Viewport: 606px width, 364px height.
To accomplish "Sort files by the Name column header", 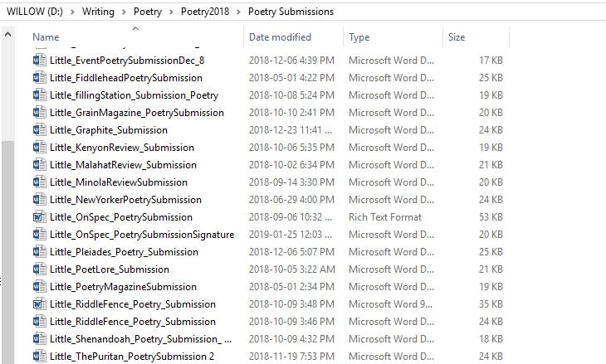I will [x=46, y=37].
